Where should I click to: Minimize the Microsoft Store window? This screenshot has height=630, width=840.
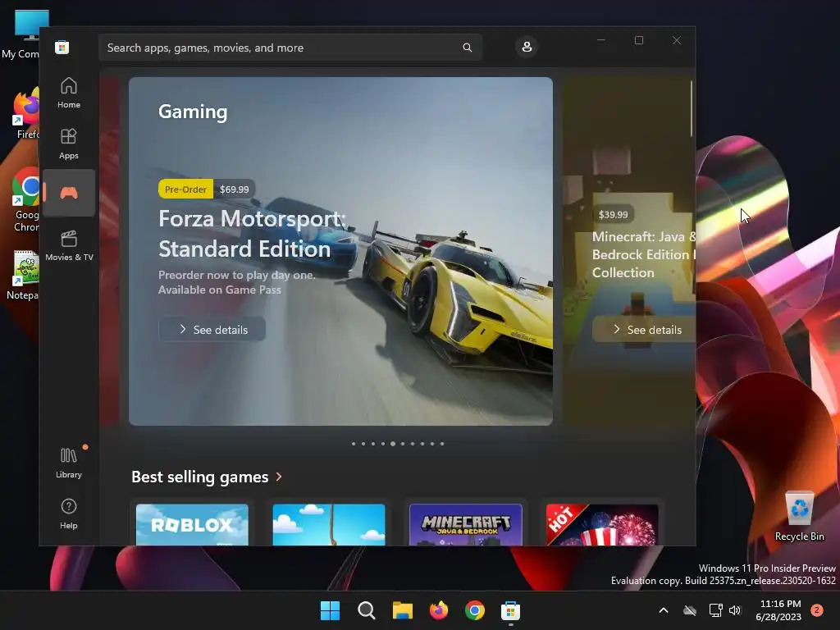coord(601,40)
